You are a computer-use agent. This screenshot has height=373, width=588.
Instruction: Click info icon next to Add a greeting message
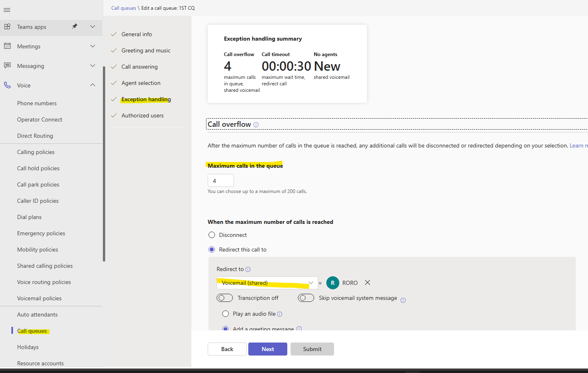click(299, 328)
